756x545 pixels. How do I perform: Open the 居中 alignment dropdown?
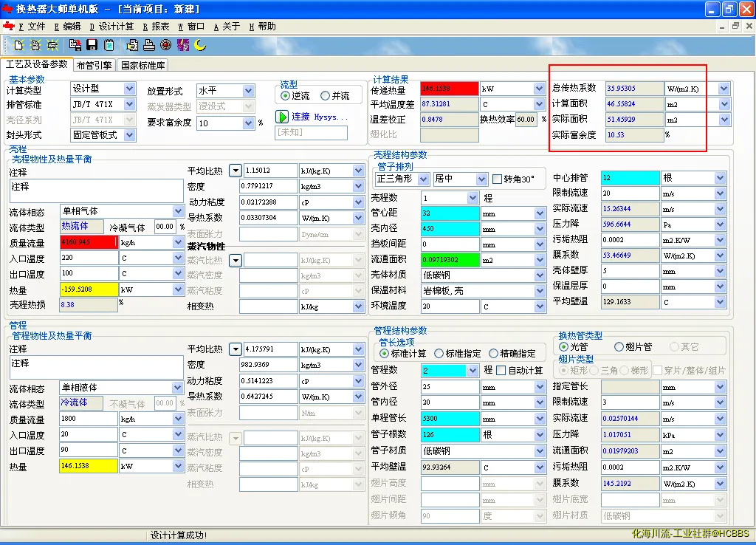tap(481, 179)
